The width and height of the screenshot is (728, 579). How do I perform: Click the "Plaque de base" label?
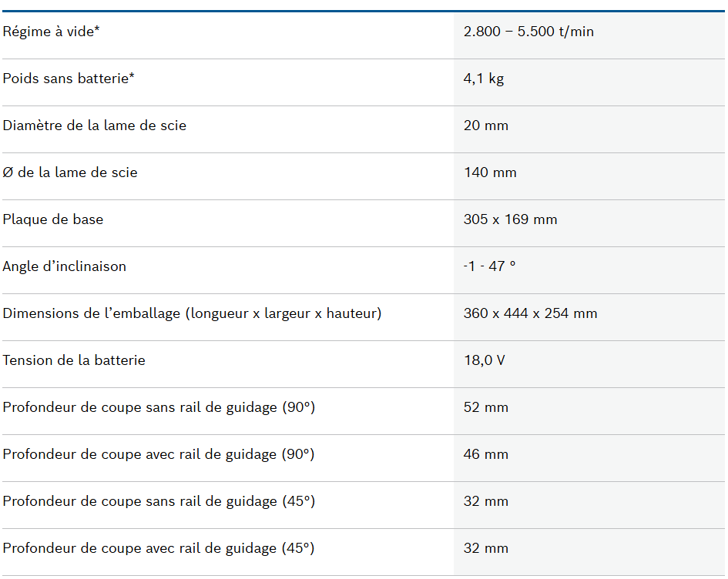(x=53, y=219)
